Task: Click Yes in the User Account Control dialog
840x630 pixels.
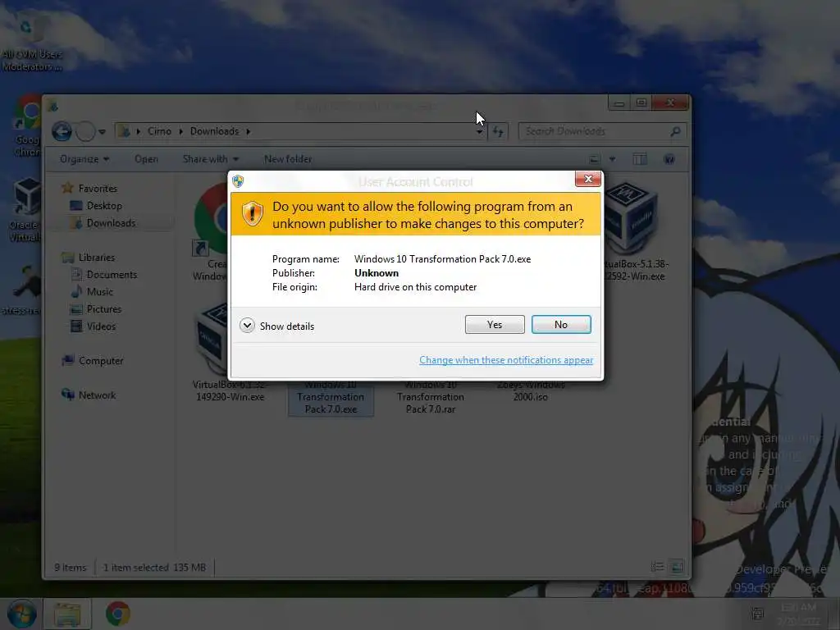Action: [x=495, y=325]
